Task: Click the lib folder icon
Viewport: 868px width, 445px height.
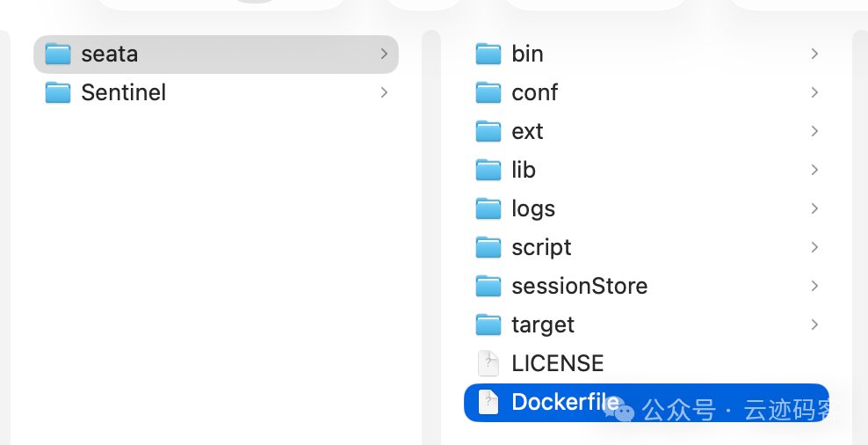Action: [488, 170]
